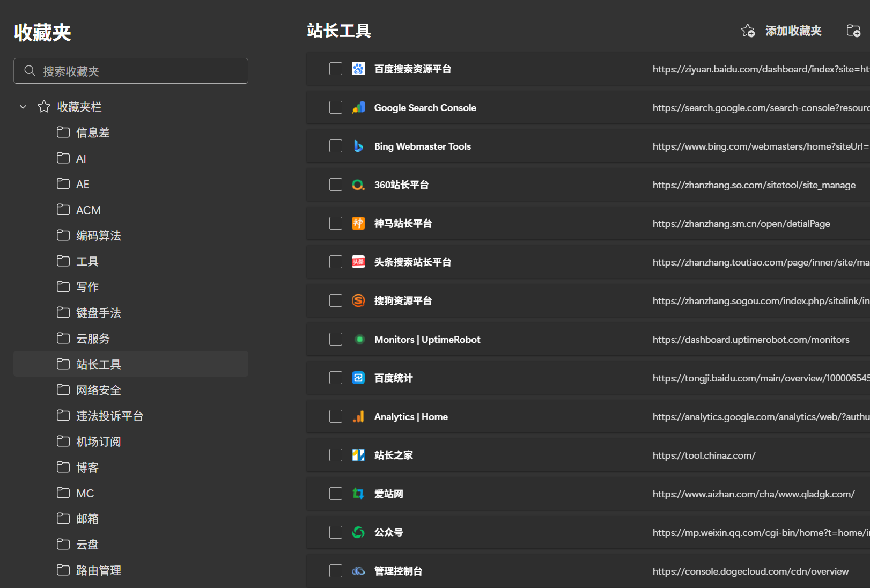This screenshot has height=588, width=870.
Task: Click the Google Analytics favicon
Action: click(x=358, y=416)
